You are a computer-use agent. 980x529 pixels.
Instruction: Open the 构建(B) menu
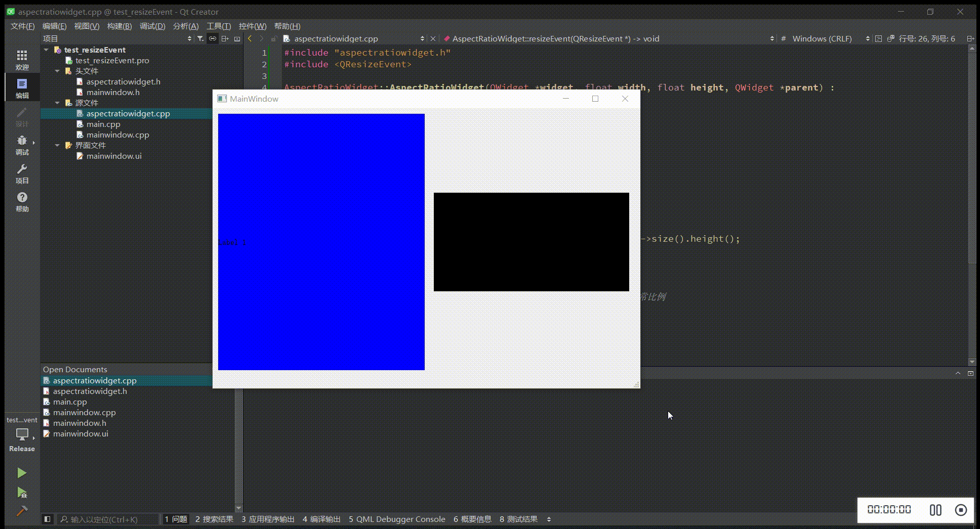tap(119, 26)
